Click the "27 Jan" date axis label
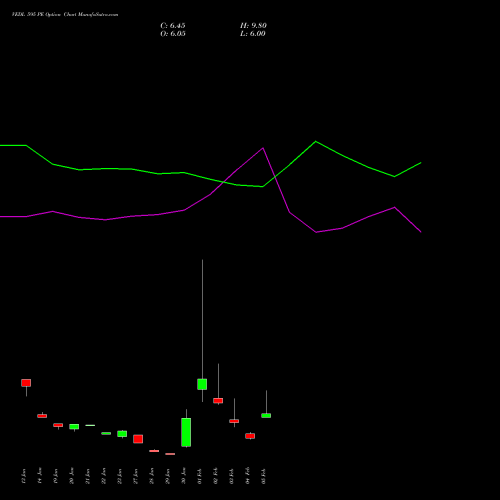The width and height of the screenshot is (500, 500). 136,476
